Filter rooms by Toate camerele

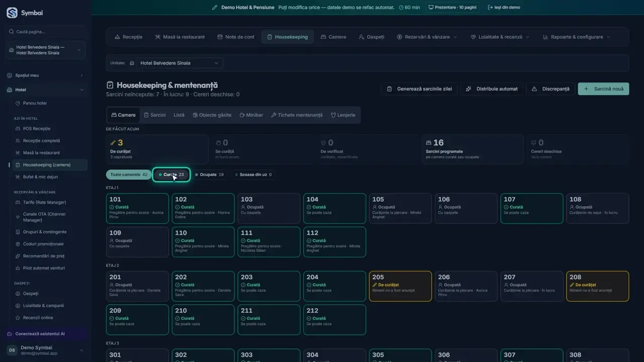pos(129,174)
